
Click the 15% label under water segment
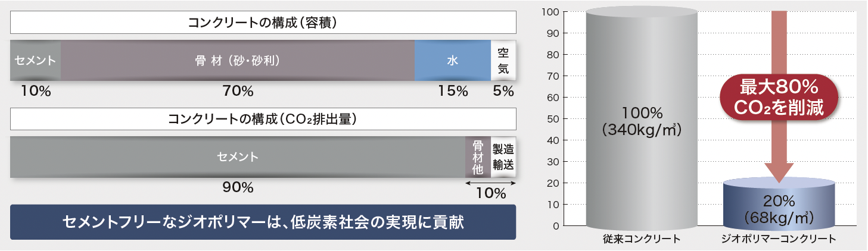pyautogui.click(x=453, y=91)
